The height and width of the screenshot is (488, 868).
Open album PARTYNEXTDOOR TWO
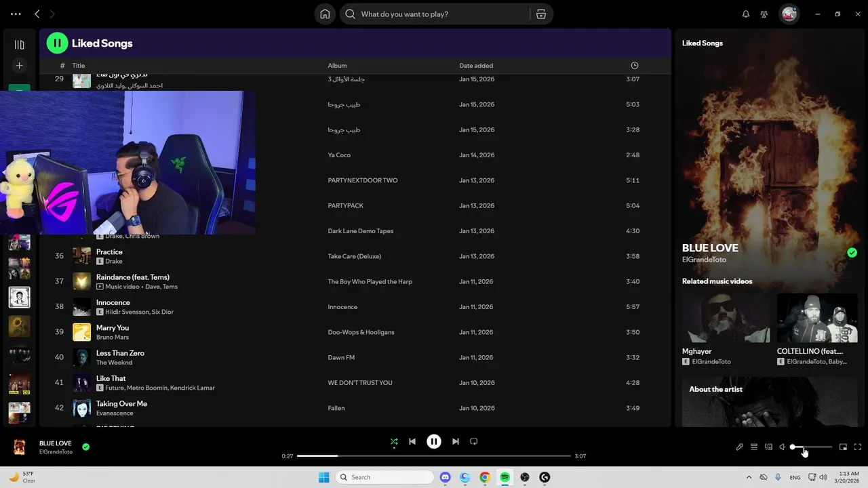(x=363, y=180)
